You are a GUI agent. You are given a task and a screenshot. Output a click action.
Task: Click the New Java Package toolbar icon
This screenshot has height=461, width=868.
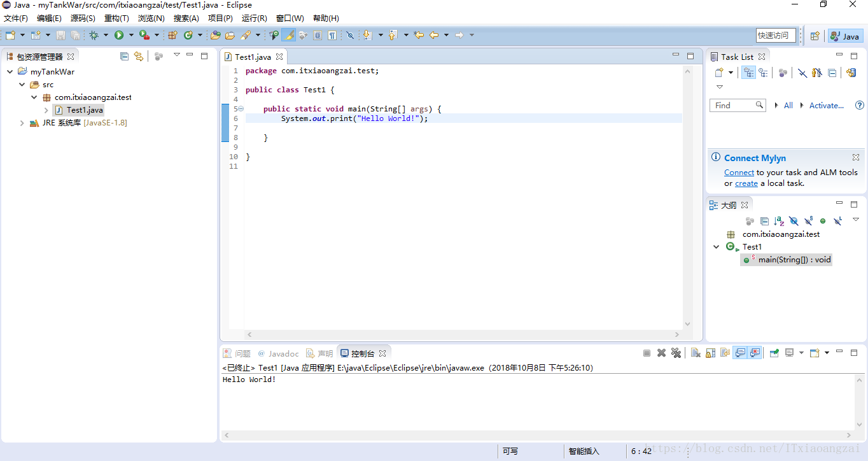(172, 36)
